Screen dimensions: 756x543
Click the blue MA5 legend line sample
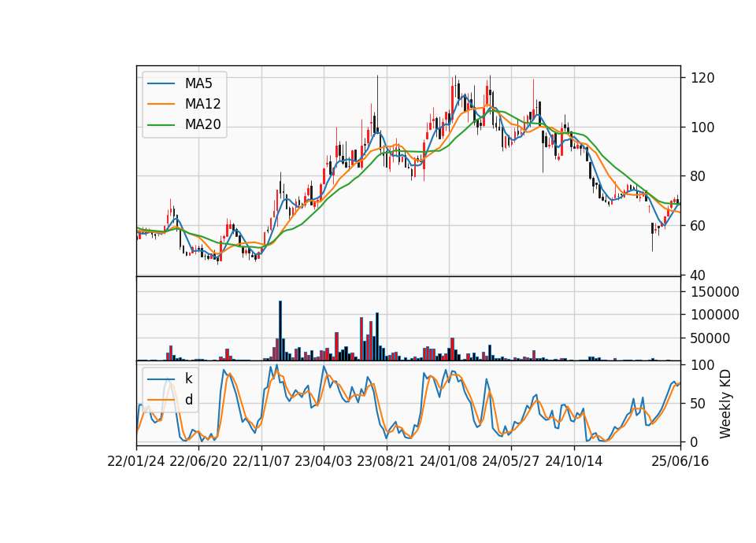[x=161, y=84]
